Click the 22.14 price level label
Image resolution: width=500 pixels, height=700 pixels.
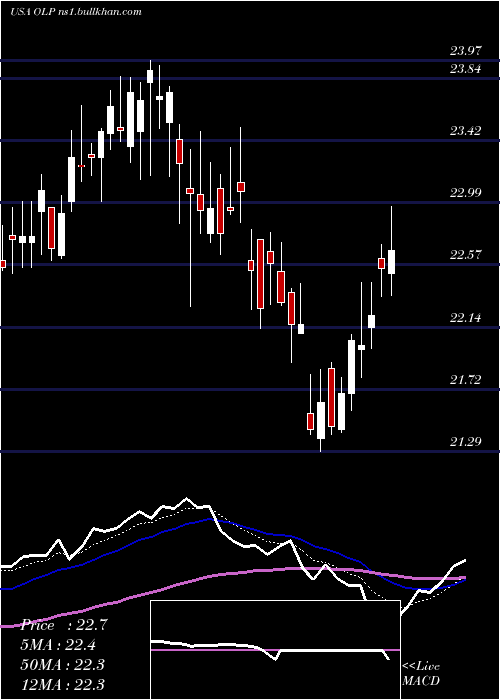(x=465, y=317)
